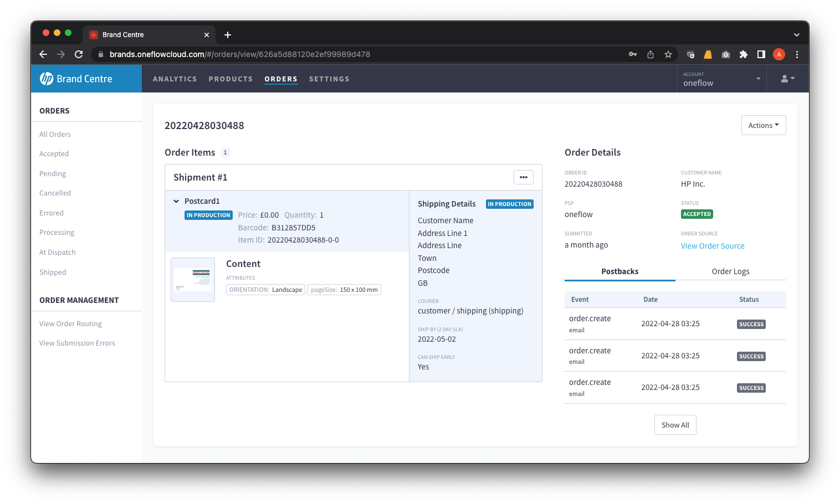Bookmark page with the star icon
840x504 pixels.
(668, 54)
